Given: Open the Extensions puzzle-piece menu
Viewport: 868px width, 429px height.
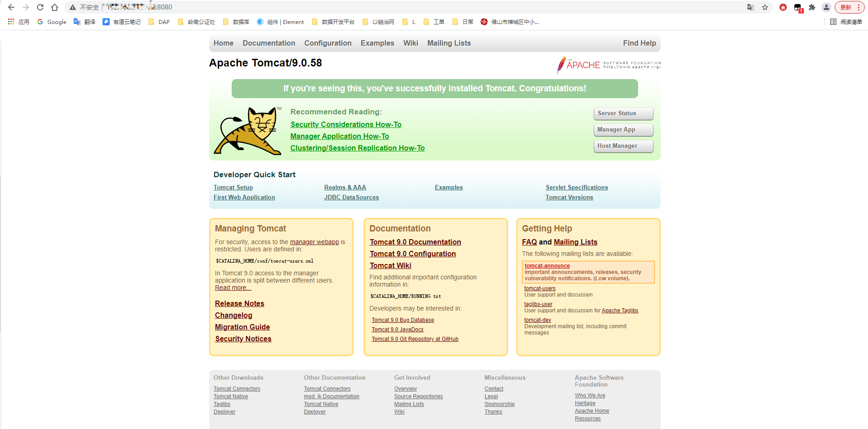Looking at the screenshot, I should point(812,7).
